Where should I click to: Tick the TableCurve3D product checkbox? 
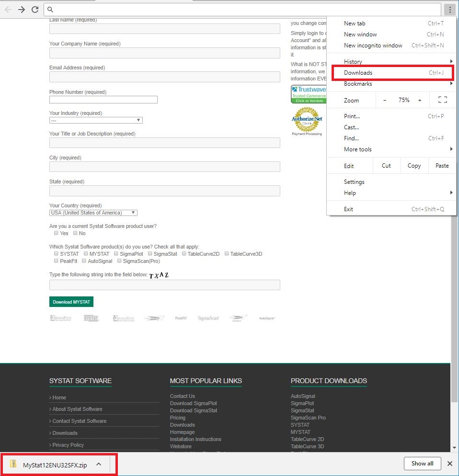(226, 253)
